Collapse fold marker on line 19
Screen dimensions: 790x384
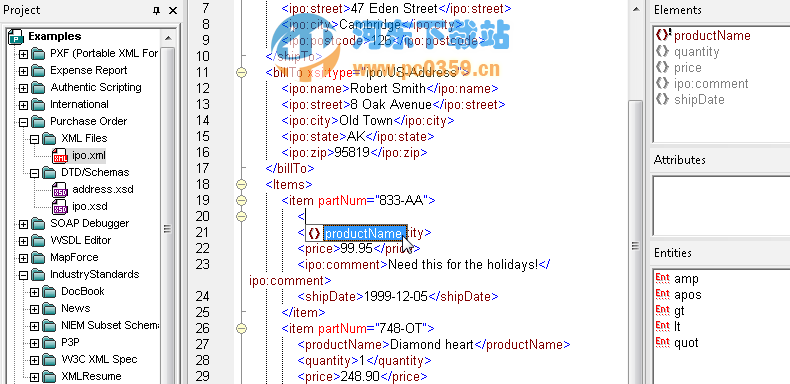[242, 201]
